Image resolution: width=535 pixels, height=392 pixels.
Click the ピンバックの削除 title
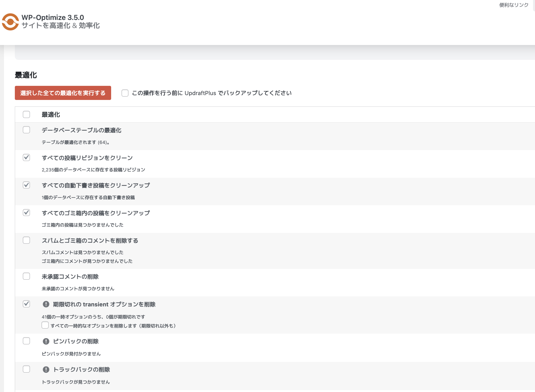coord(76,341)
